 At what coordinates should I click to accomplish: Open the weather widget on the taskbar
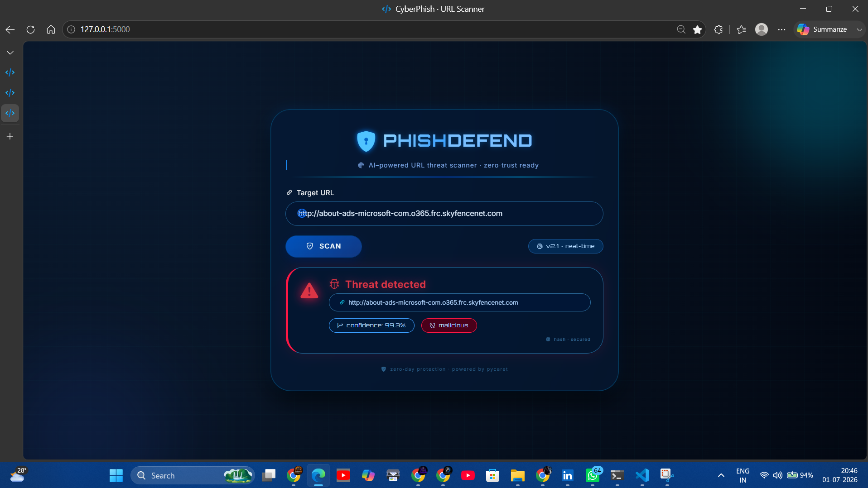[x=19, y=475]
